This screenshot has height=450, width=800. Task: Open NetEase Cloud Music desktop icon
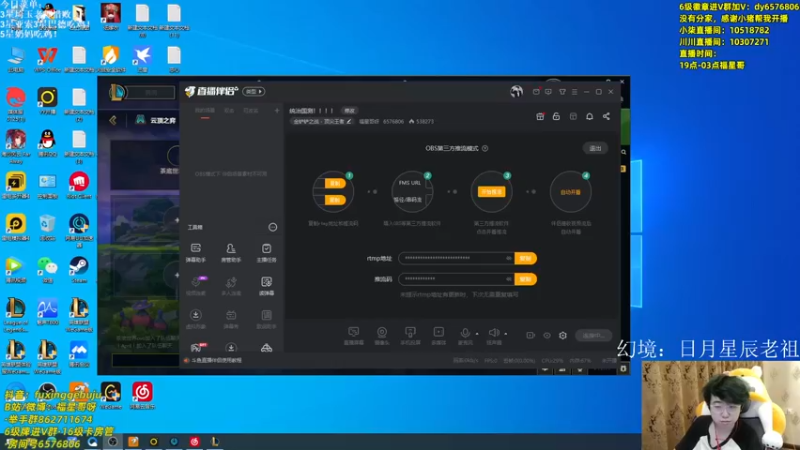(x=142, y=396)
